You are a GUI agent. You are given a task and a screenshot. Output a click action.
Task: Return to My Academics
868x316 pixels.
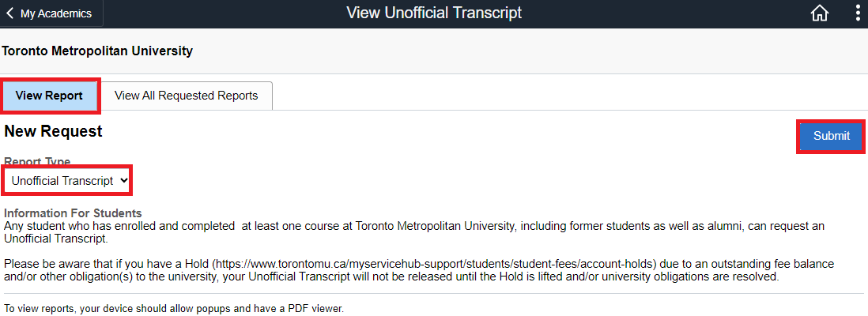pyautogui.click(x=55, y=13)
